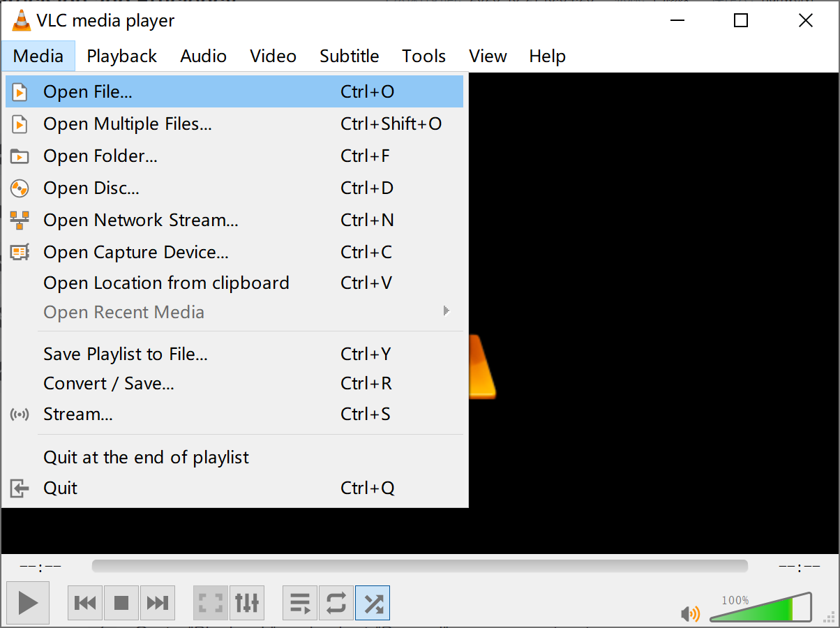Viewport: 840px width, 628px height.
Task: Open the Subtitle menu
Action: pyautogui.click(x=349, y=56)
